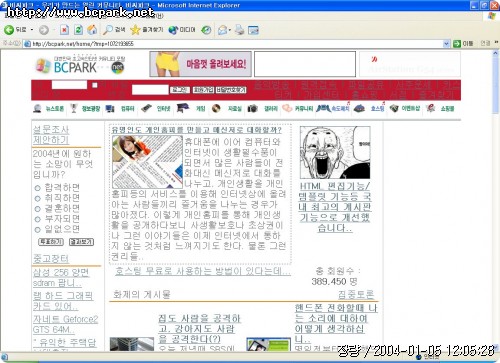This screenshot has height=363, width=500.
Task: Click the 쇼핑몰 navigation icon
Action: [x=431, y=108]
